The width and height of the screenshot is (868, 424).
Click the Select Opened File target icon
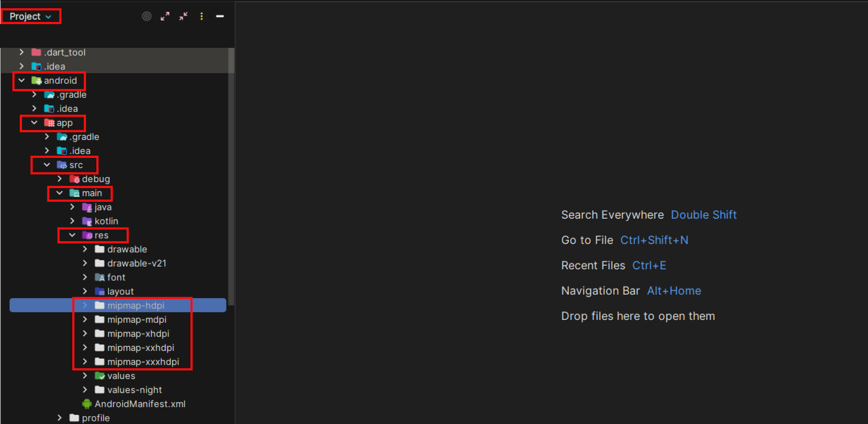(x=147, y=16)
